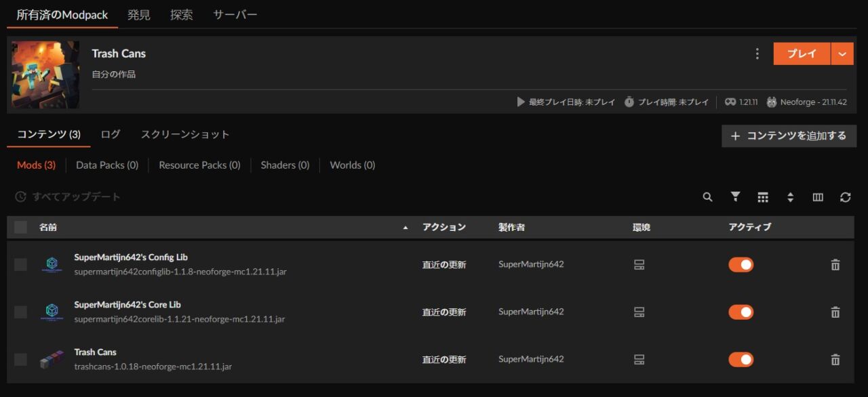
Task: Select the Mods (3) sub-tab
Action: click(36, 165)
